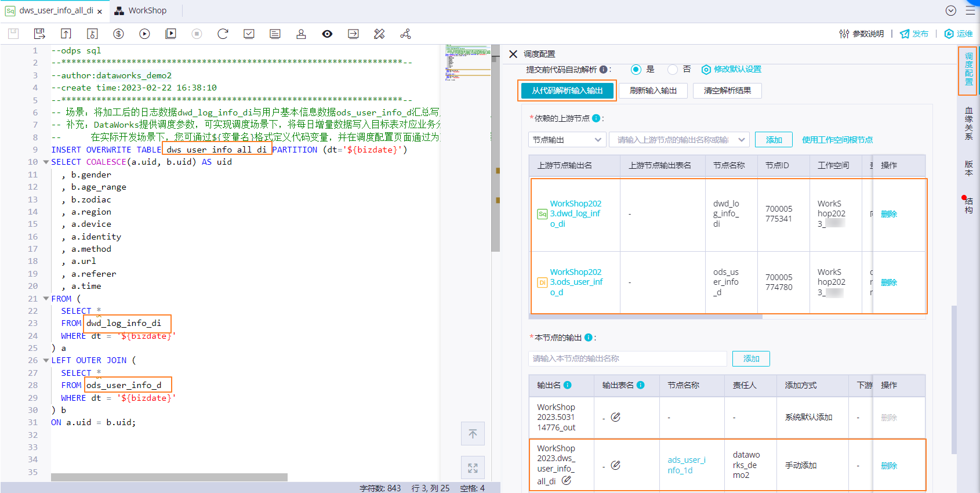Viewport: 980px width, 493px height.
Task: Select the 是 radio option
Action: pos(636,70)
